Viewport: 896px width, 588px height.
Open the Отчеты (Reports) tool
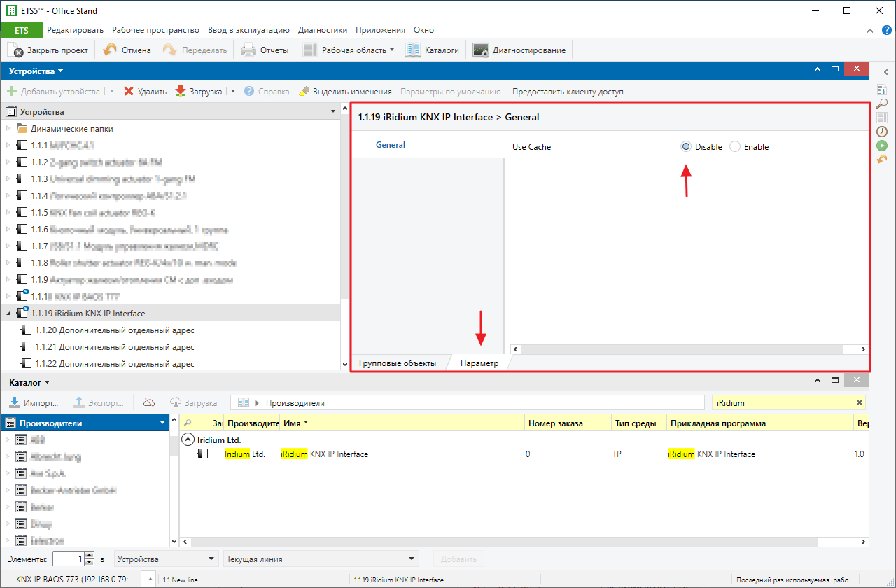(265, 50)
